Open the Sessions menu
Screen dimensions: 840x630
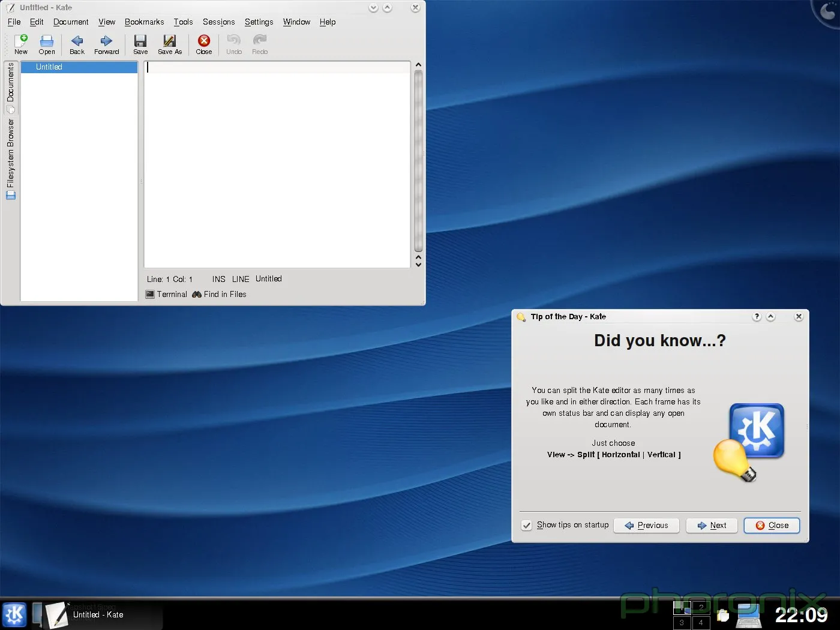tap(218, 22)
